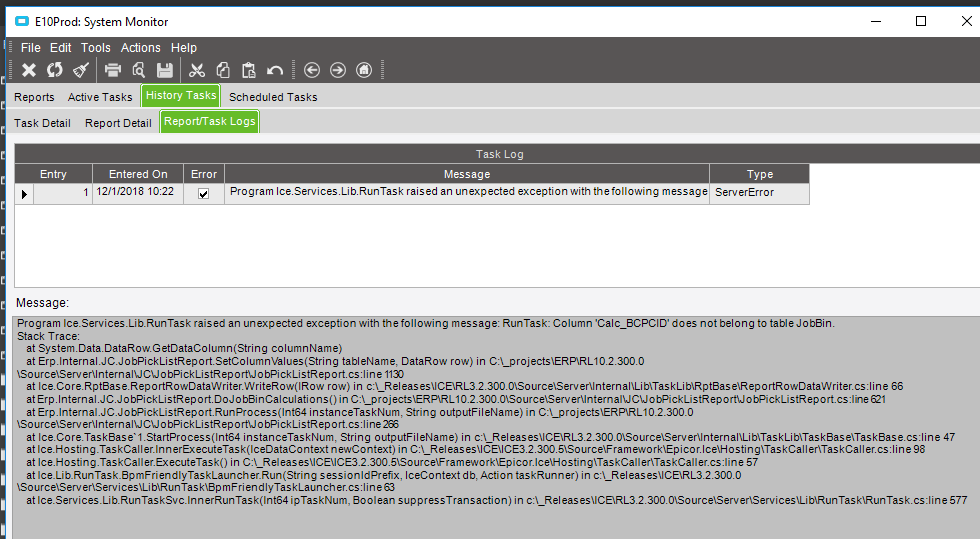Viewport: 980px width, 539px height.
Task: Select the Entry cell showing 1
Action: (x=62, y=194)
